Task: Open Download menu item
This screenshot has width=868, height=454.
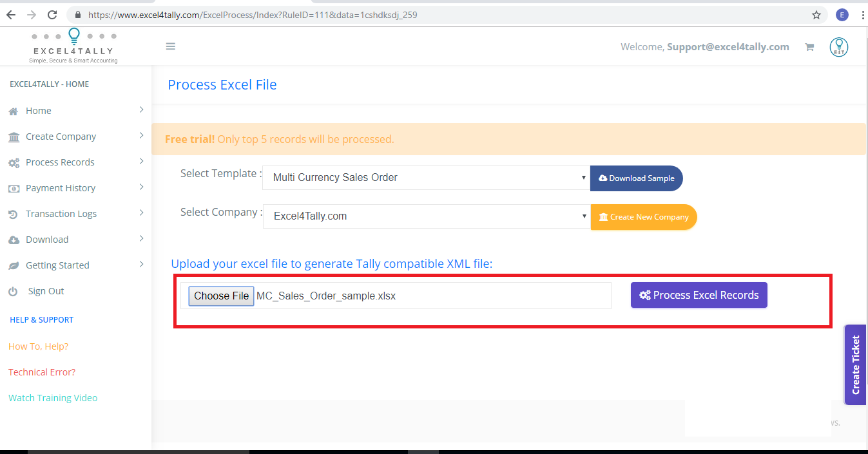Action: (47, 240)
